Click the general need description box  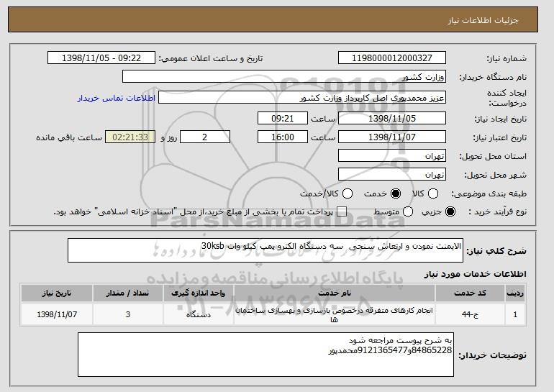(x=265, y=250)
